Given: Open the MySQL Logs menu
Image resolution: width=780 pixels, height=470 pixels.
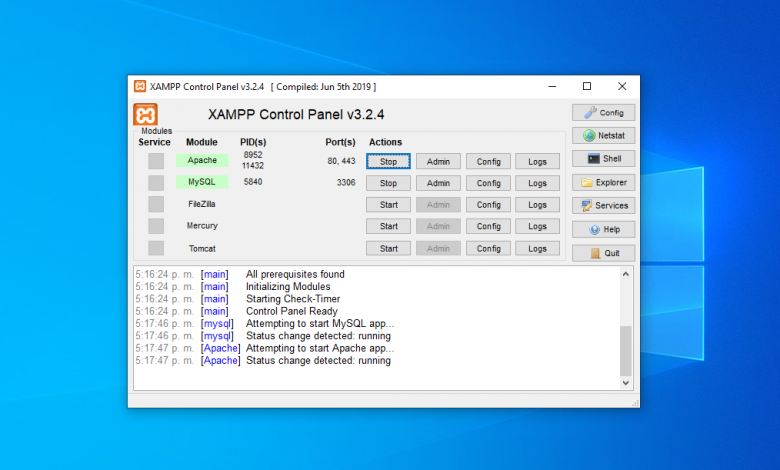Looking at the screenshot, I should [537, 183].
